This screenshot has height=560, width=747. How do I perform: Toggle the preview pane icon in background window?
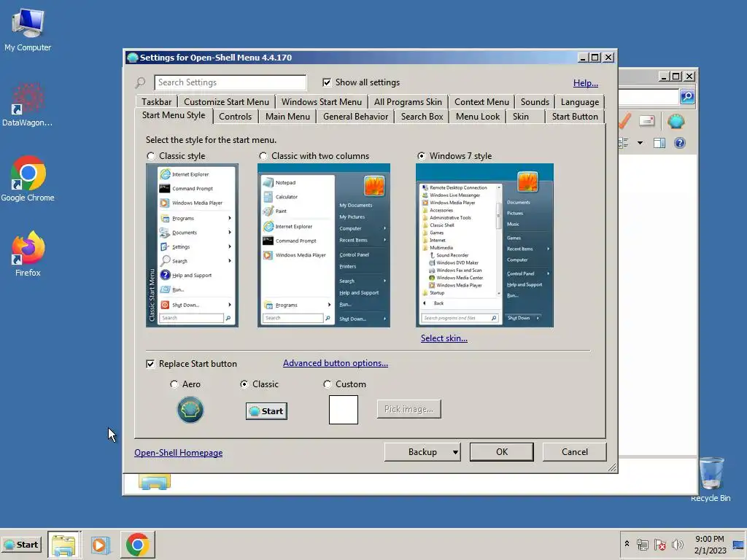tap(659, 143)
